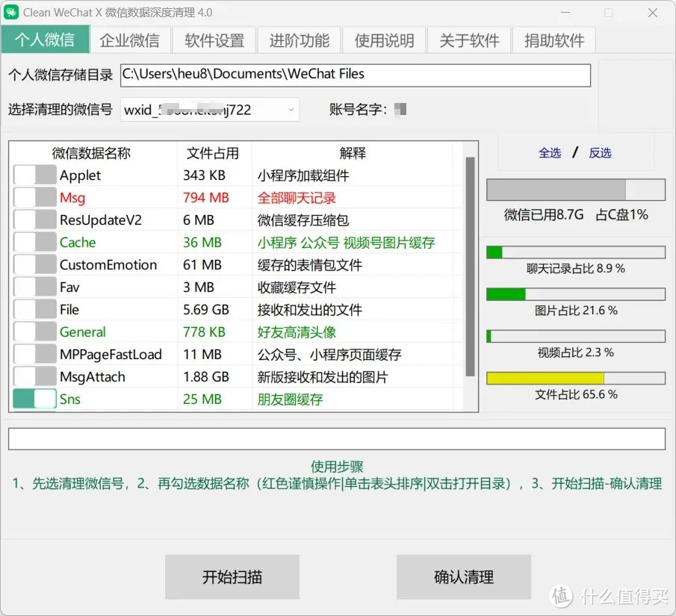
Task: Click the 5.69 GB File size cell
Action: pos(206,310)
